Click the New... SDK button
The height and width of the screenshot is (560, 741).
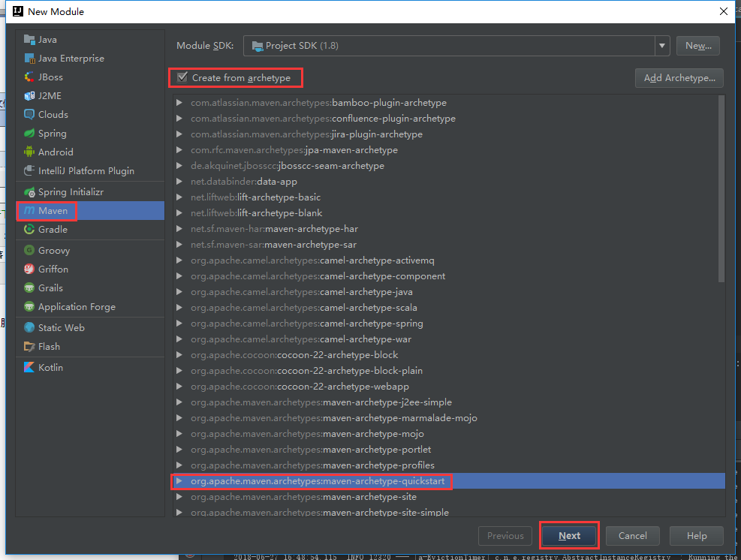tap(698, 46)
